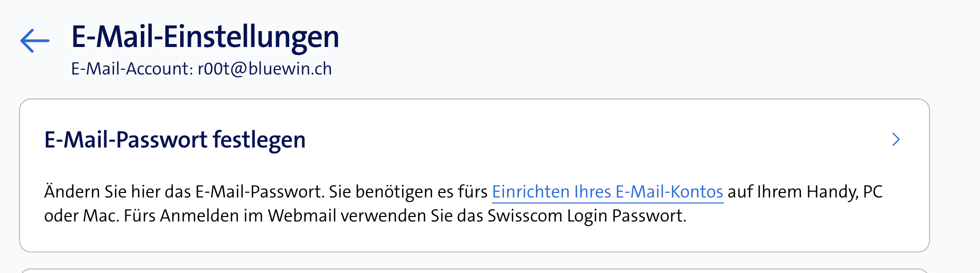Click "Sie benötigen es fürs" text
Viewport: 980px width, 273px height.
point(408,192)
